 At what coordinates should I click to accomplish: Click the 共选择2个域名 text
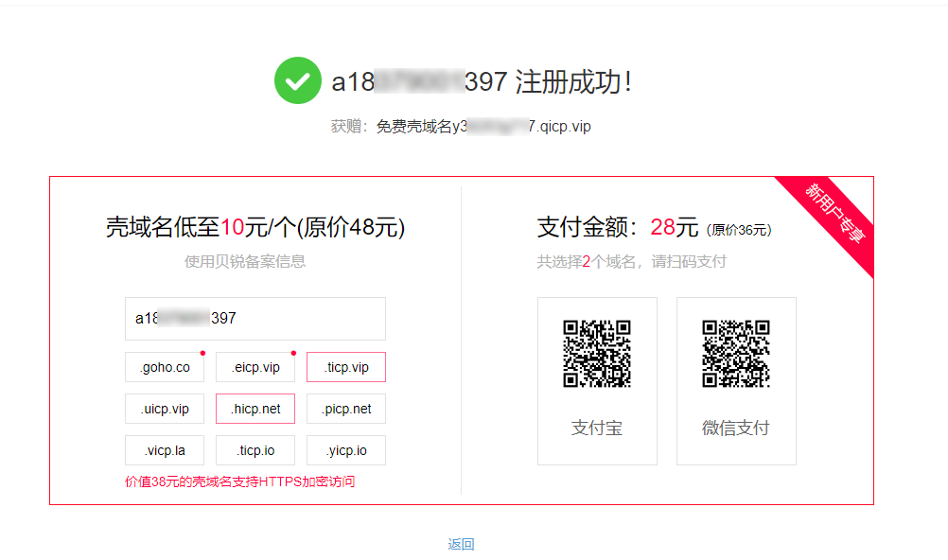[x=587, y=262]
